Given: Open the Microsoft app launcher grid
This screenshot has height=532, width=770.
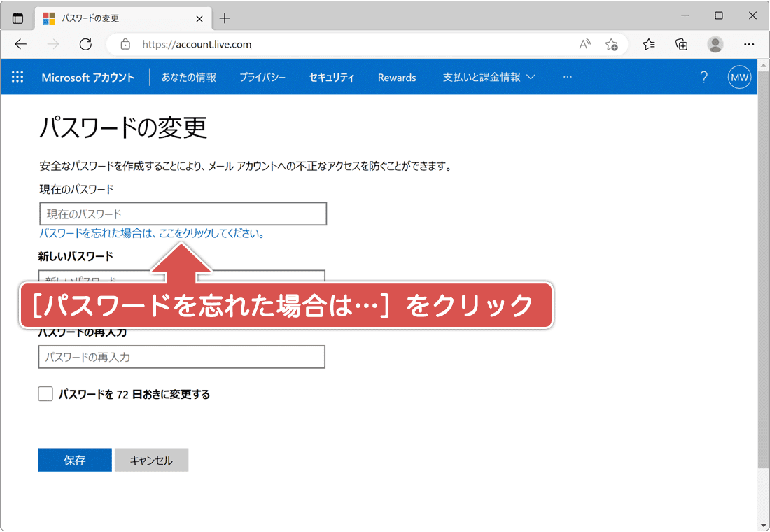Looking at the screenshot, I should [x=17, y=78].
